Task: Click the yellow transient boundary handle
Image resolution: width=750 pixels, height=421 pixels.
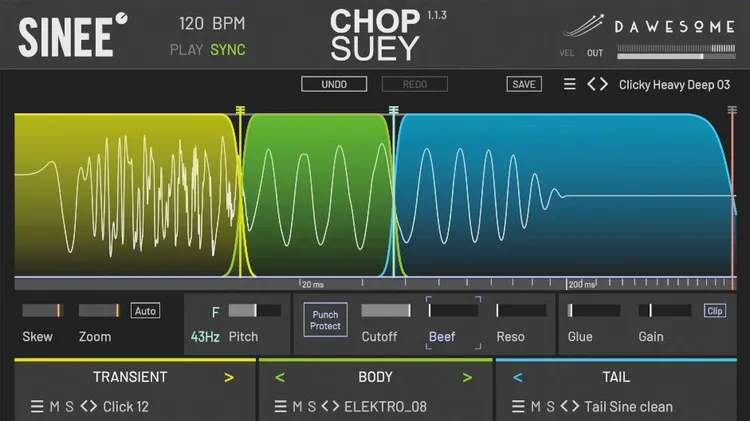Action: 240,111
